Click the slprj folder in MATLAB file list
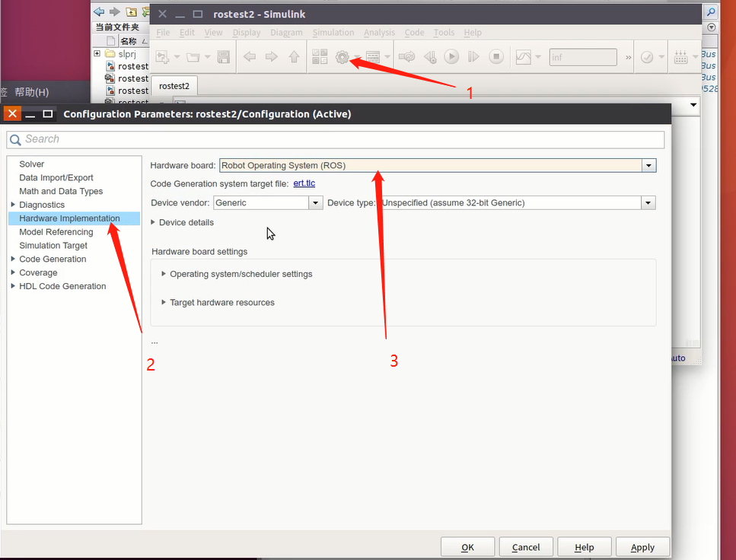 (x=127, y=53)
